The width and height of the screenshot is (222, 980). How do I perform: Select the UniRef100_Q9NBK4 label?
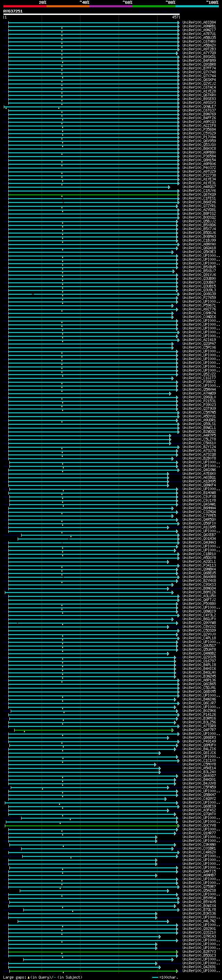[x=199, y=569]
